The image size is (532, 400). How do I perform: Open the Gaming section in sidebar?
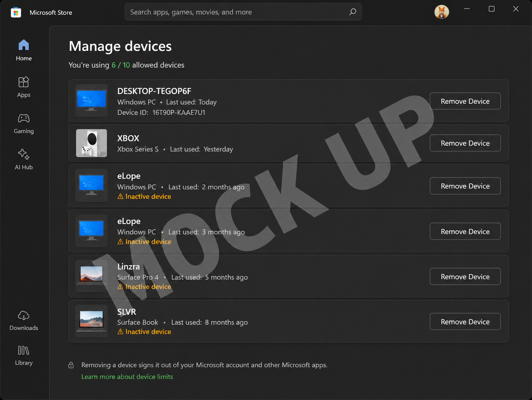pyautogui.click(x=24, y=124)
